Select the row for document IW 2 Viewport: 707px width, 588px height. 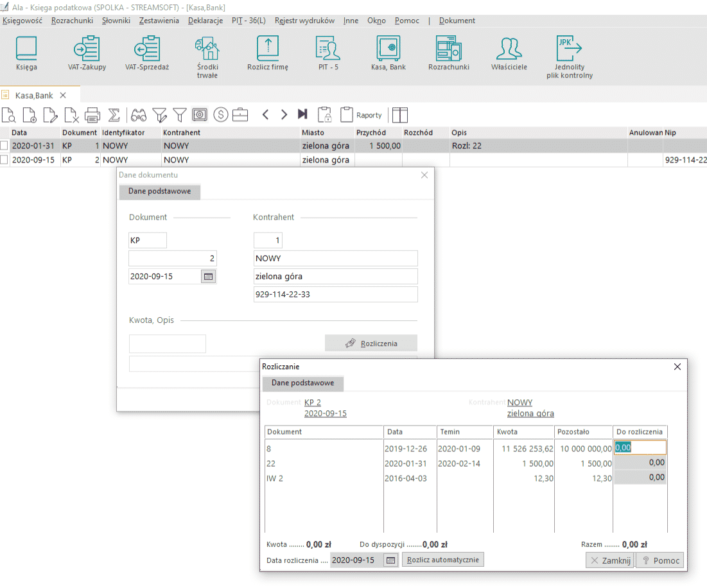click(x=466, y=478)
